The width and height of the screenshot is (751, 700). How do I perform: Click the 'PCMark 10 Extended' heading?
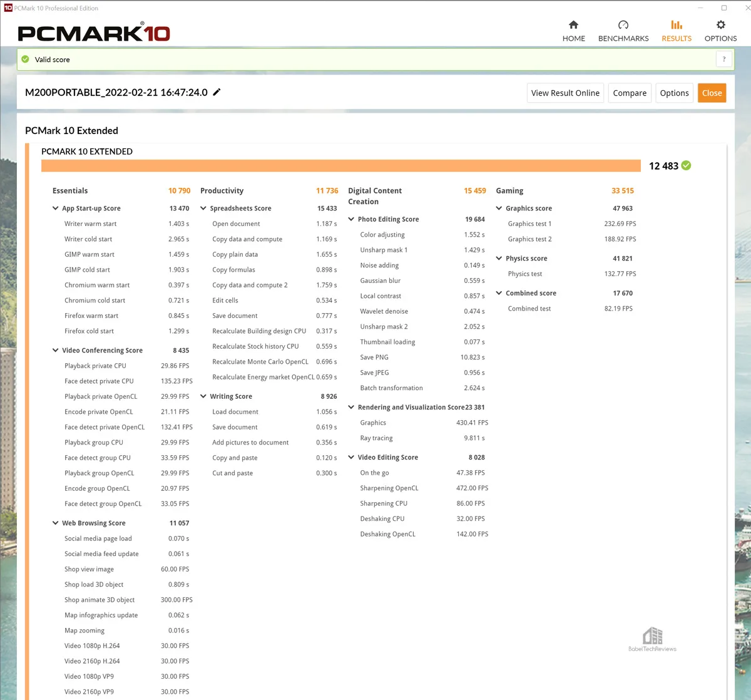(x=71, y=130)
